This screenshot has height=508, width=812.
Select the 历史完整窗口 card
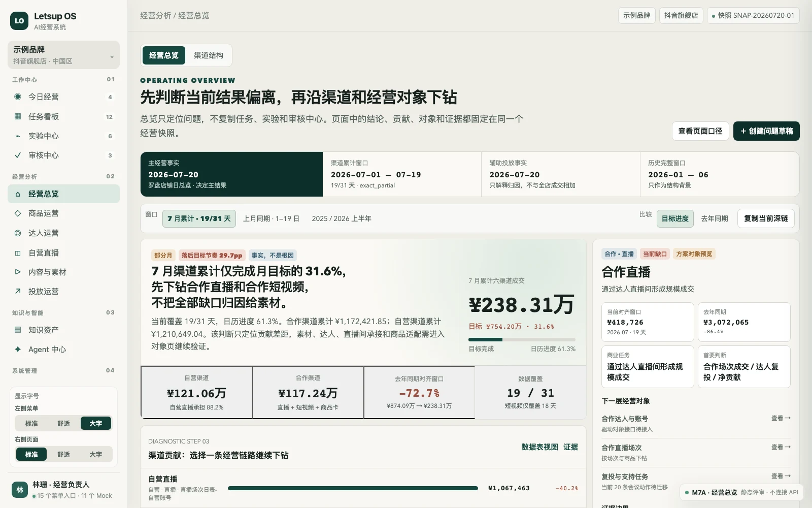click(720, 174)
